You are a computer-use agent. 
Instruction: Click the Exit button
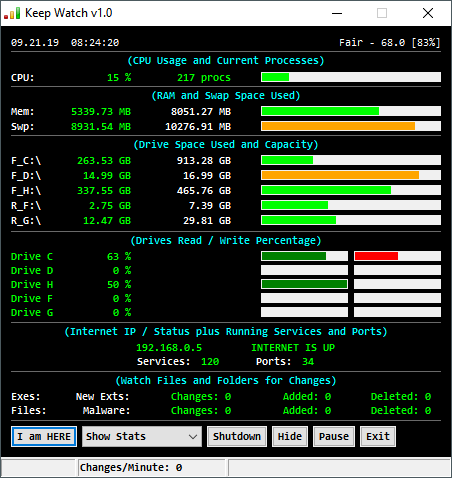coord(378,436)
